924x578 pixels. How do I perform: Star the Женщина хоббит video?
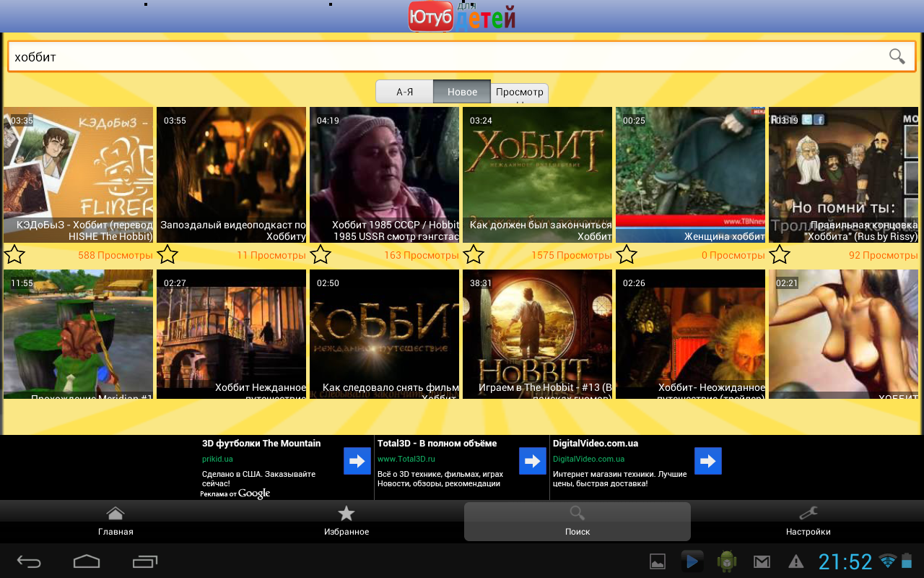(x=627, y=254)
